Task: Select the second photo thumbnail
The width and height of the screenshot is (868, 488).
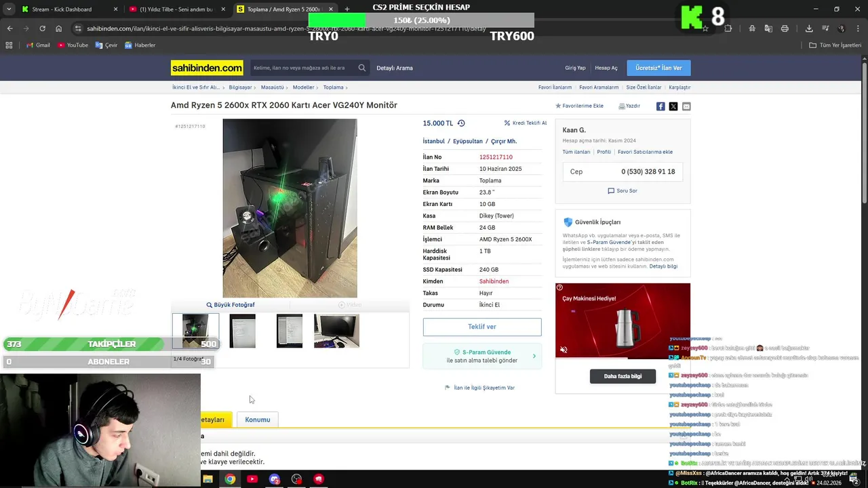Action: (x=242, y=331)
